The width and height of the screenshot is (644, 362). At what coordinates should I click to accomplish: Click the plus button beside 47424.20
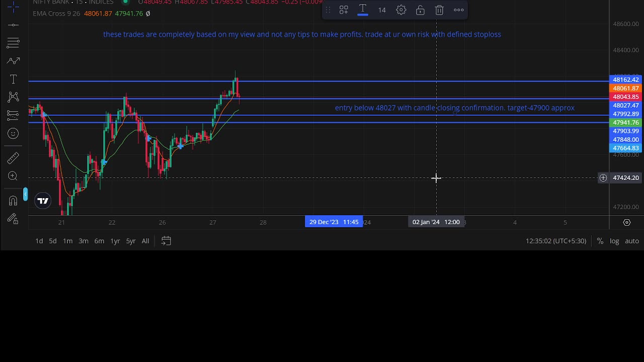(603, 178)
